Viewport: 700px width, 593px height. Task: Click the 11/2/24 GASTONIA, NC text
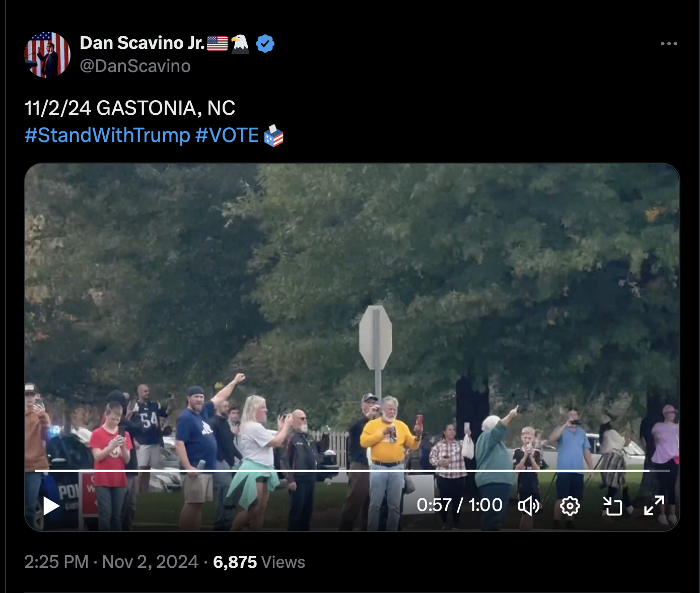click(x=130, y=108)
